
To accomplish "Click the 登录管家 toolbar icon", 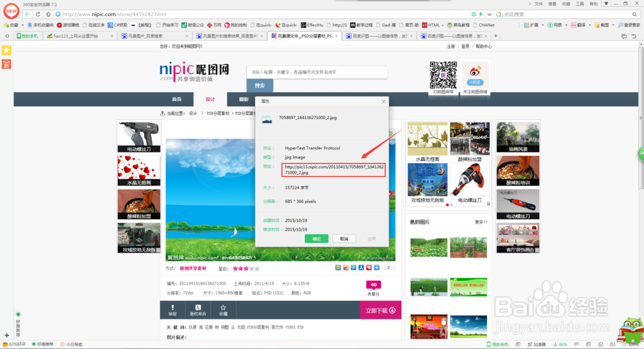I will [629, 25].
